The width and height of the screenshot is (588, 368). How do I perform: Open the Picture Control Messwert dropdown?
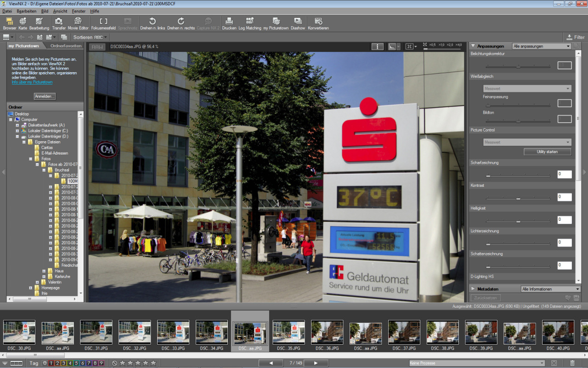coord(527,142)
